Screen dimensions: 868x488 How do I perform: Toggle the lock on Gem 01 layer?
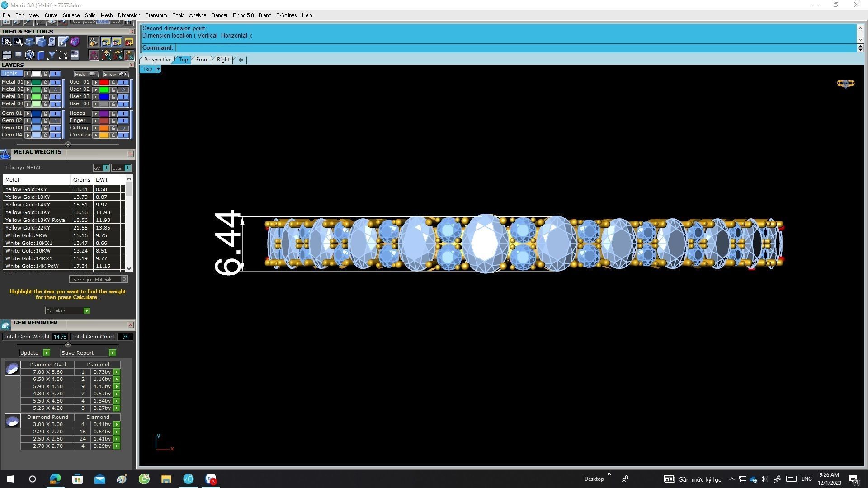click(45, 113)
